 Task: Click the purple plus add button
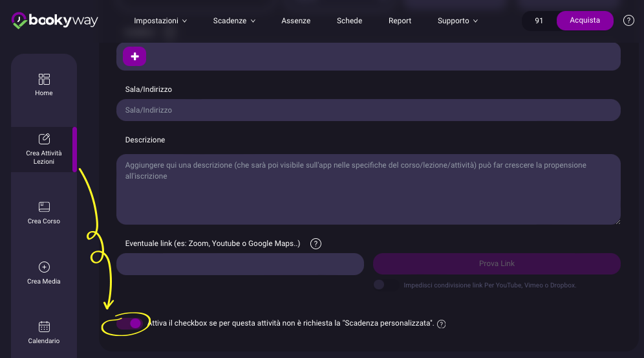134,57
